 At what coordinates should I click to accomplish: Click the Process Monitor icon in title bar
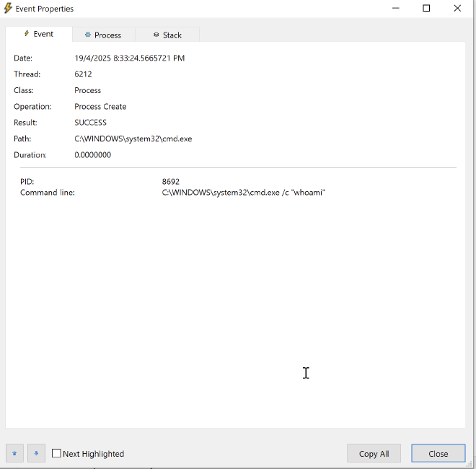pos(8,9)
